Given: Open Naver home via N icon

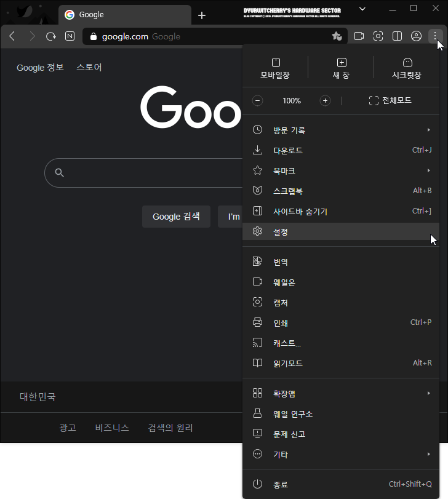Looking at the screenshot, I should (70, 36).
